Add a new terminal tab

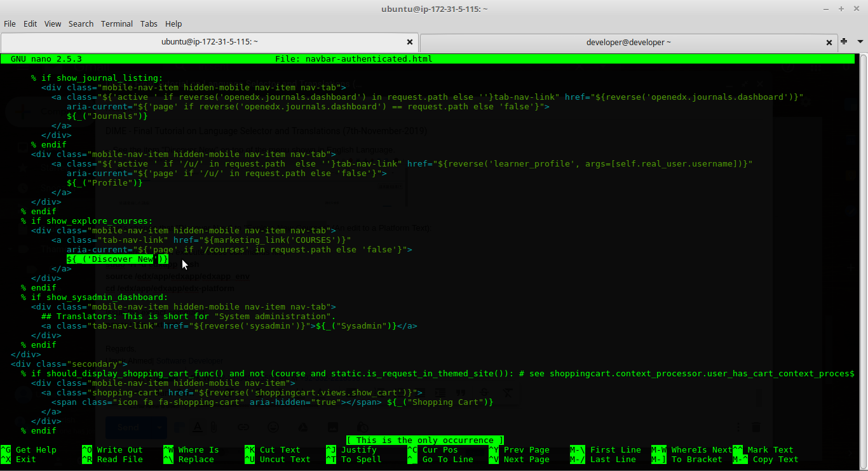coord(844,41)
